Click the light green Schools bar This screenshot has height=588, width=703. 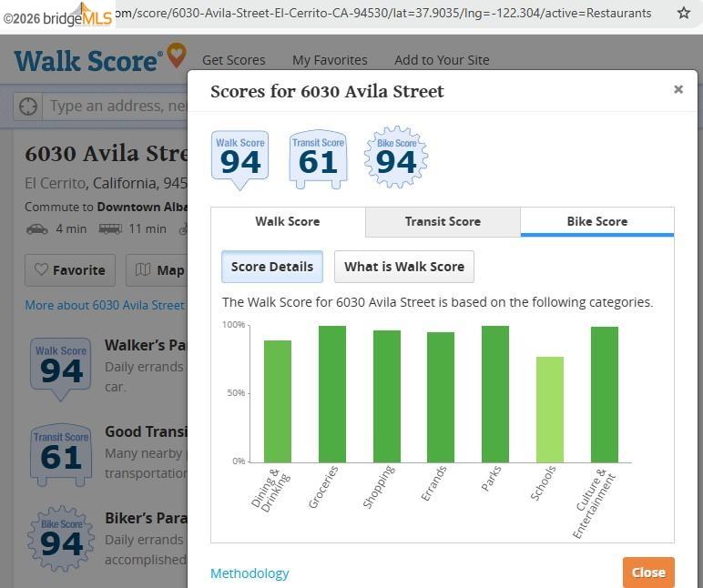pyautogui.click(x=550, y=410)
